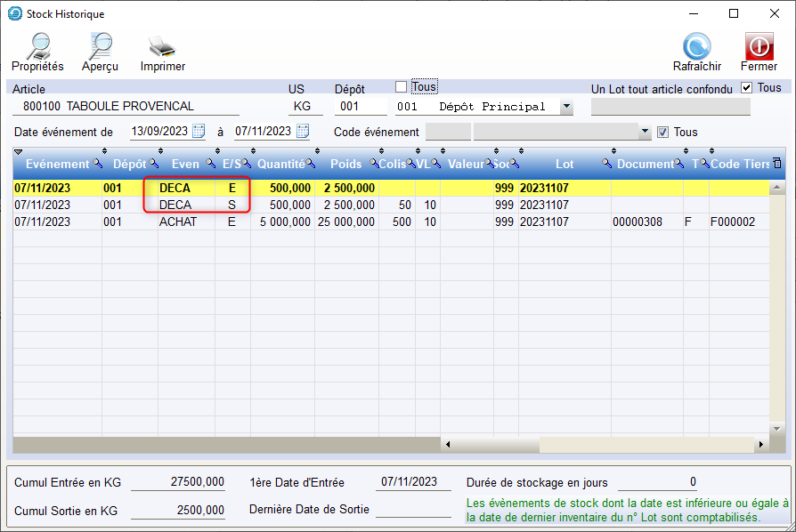796x532 pixels.
Task: Expand the Dépôt Principal dropdown
Action: coord(566,107)
